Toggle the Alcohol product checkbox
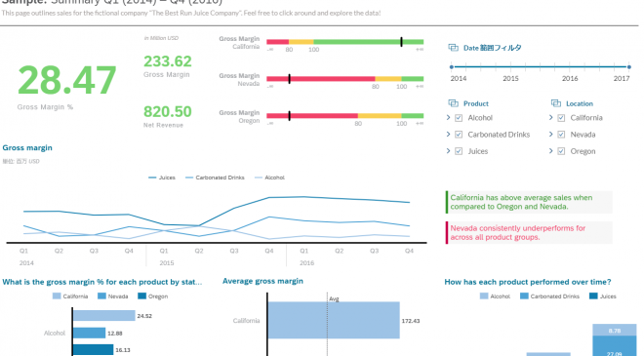The width and height of the screenshot is (644, 356). pos(459,118)
